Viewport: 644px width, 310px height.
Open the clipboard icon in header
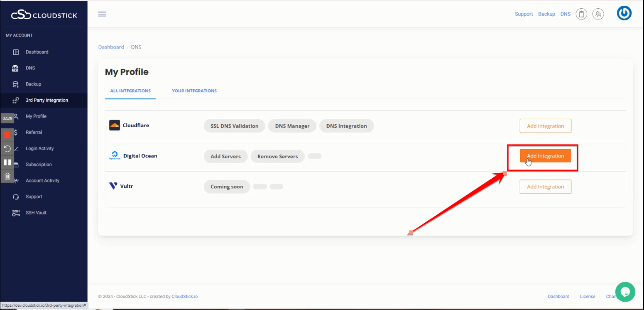581,14
